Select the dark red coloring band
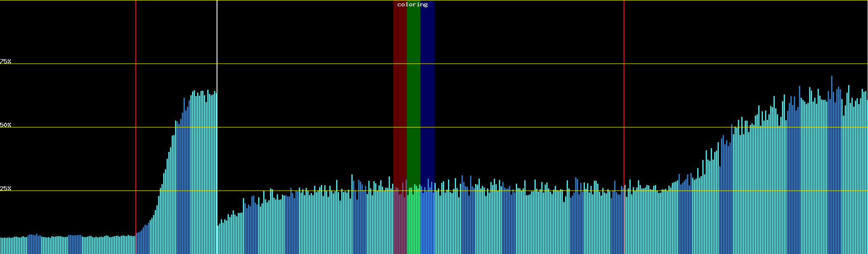 pyautogui.click(x=400, y=85)
